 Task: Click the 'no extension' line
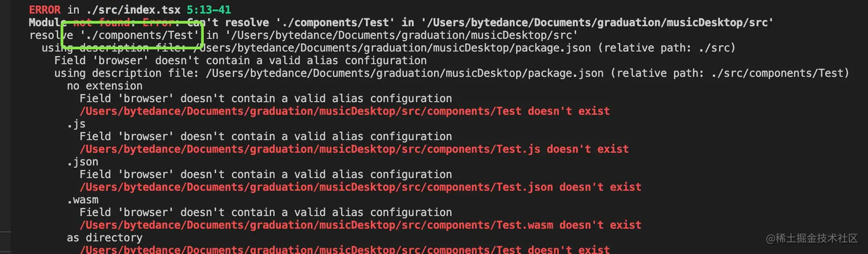[x=104, y=86]
